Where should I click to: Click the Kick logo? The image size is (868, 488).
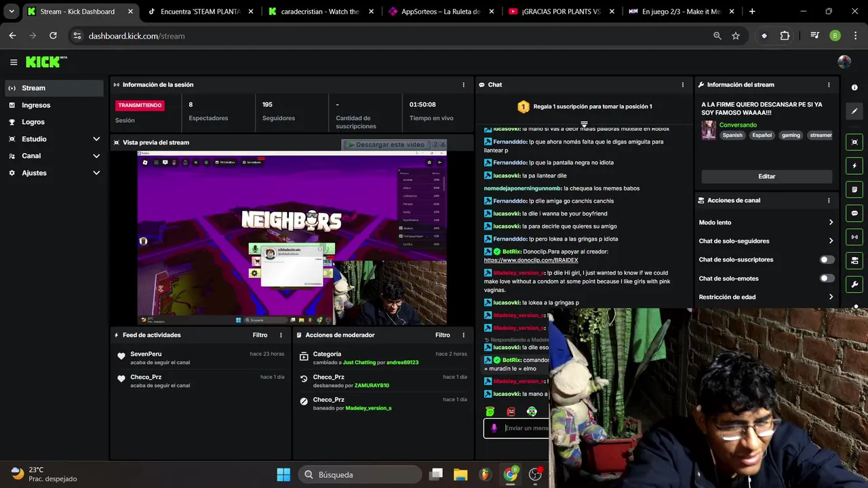(x=46, y=62)
